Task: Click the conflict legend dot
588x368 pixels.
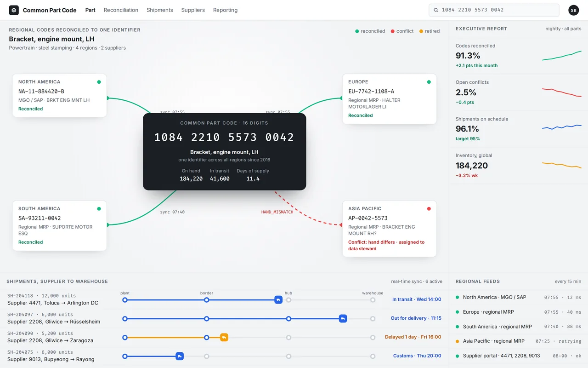Action: [392, 31]
